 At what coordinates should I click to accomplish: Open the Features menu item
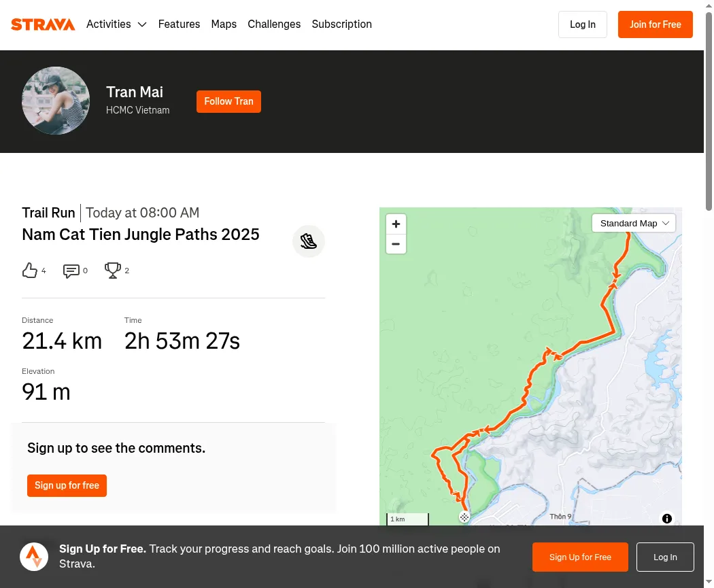coord(179,24)
